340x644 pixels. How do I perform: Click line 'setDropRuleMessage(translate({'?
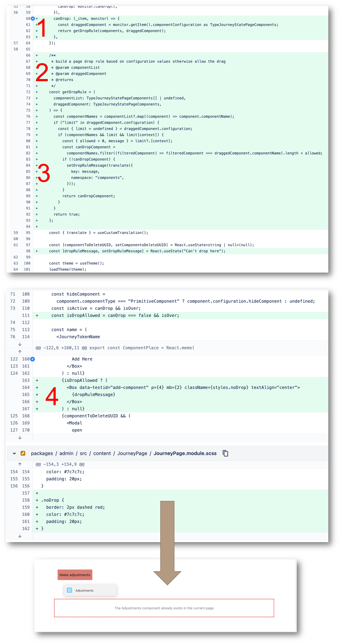[x=100, y=166]
